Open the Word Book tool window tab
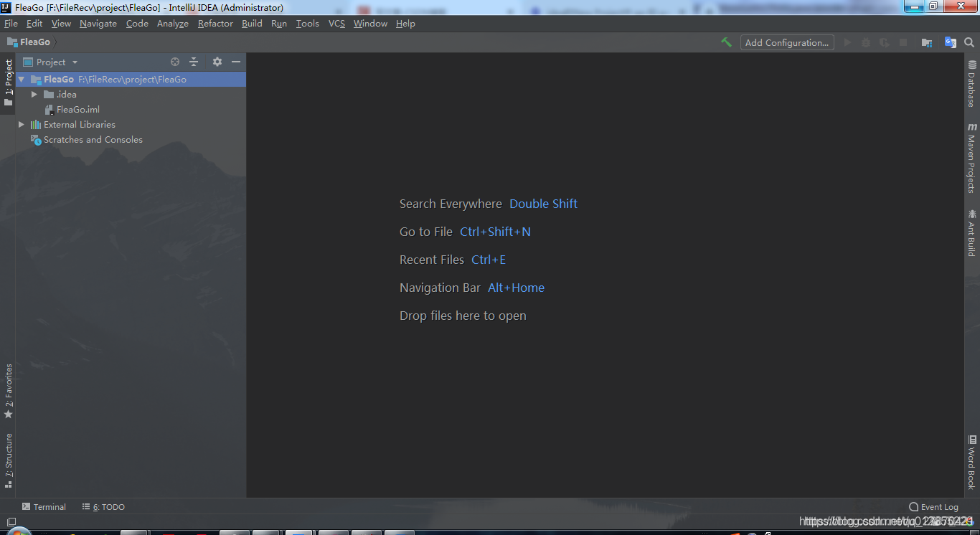Image resolution: width=980 pixels, height=535 pixels. (x=971, y=462)
